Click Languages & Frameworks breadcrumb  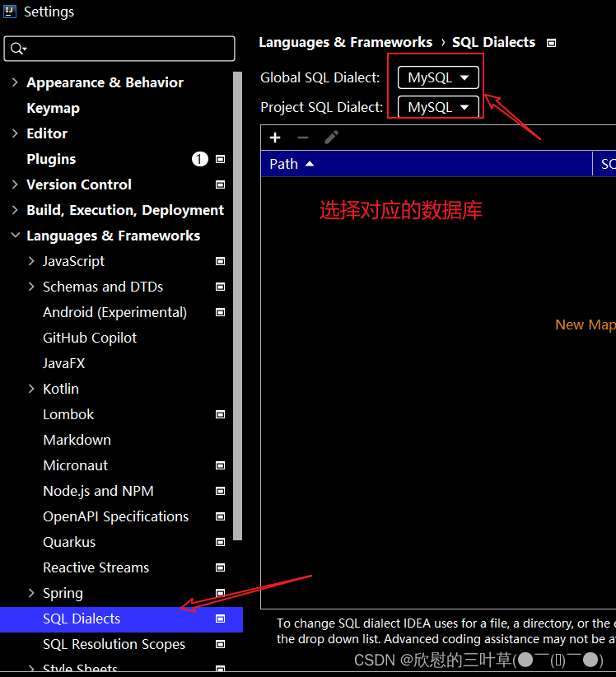pos(345,42)
